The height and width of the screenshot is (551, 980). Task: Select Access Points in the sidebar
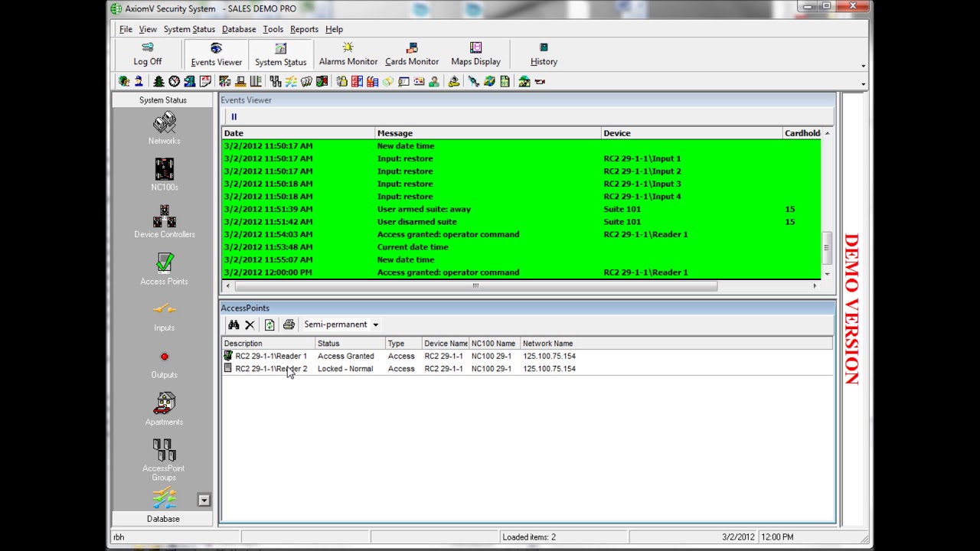point(164,269)
